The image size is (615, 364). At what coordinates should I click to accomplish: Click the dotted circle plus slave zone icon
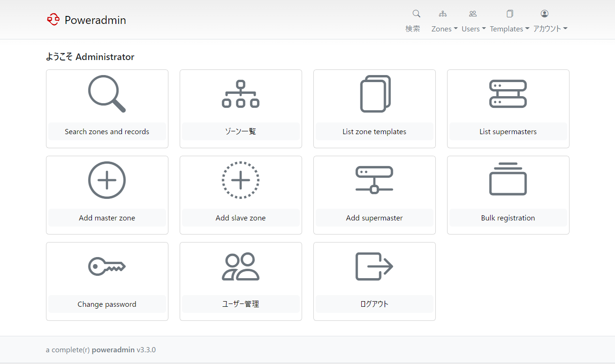coord(241,180)
